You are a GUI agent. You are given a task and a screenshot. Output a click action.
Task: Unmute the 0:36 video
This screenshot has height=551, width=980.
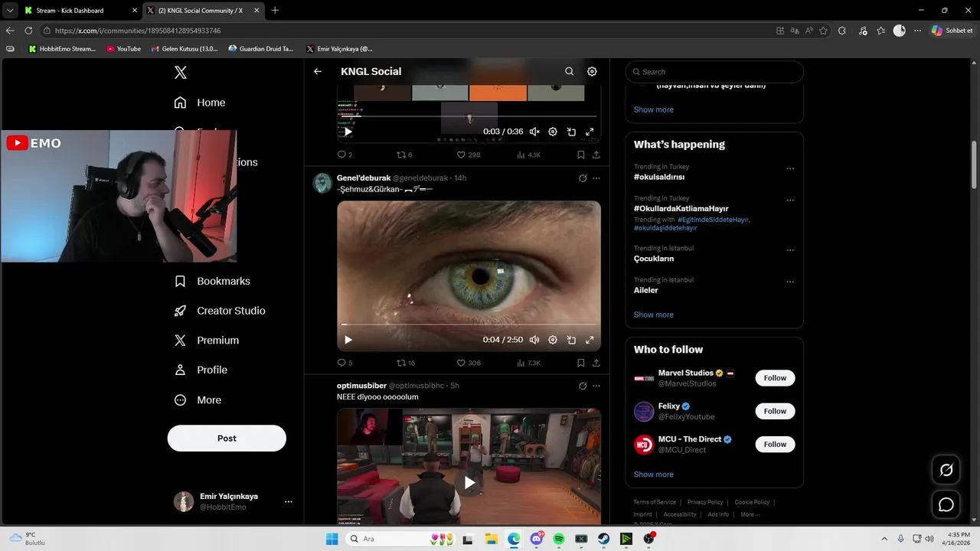pyautogui.click(x=534, y=132)
